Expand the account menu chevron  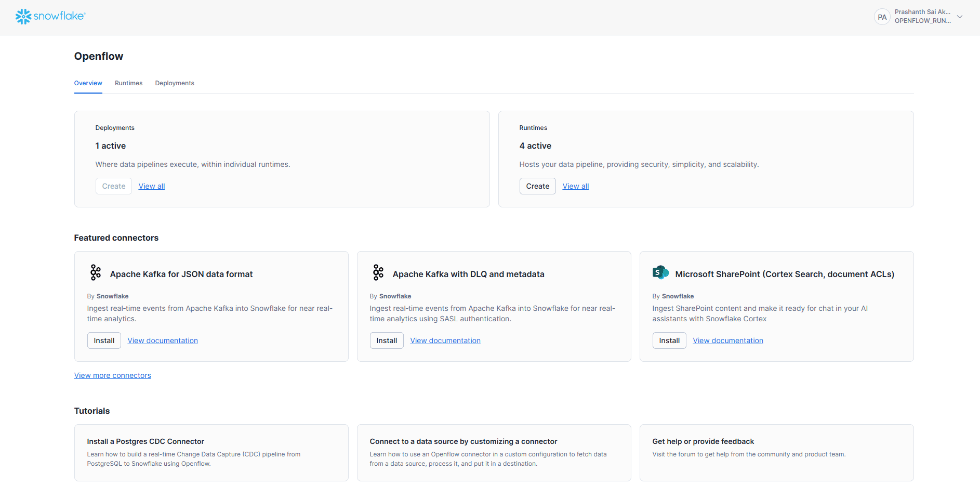pyautogui.click(x=960, y=17)
